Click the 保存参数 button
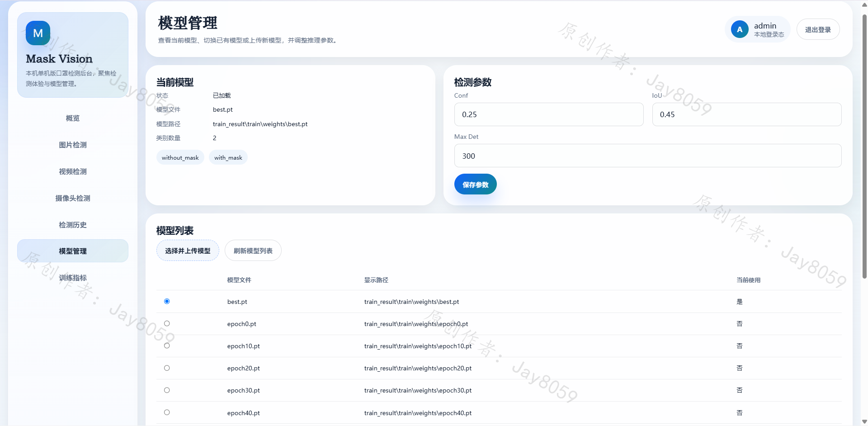The width and height of the screenshot is (868, 426). (x=475, y=185)
